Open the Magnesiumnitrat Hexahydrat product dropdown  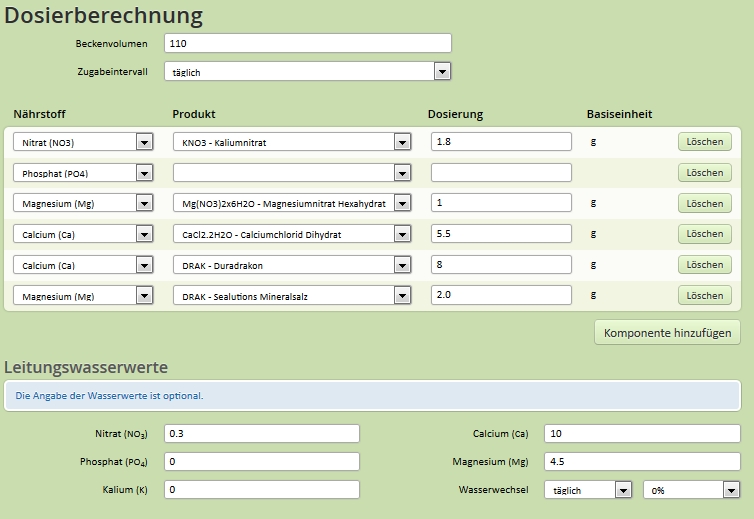tap(292, 203)
